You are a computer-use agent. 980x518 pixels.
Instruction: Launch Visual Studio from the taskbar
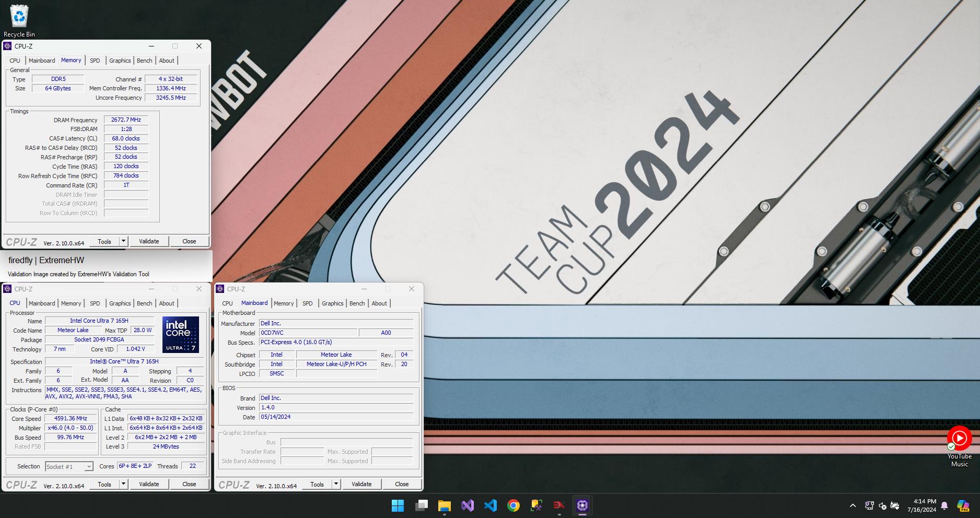468,505
